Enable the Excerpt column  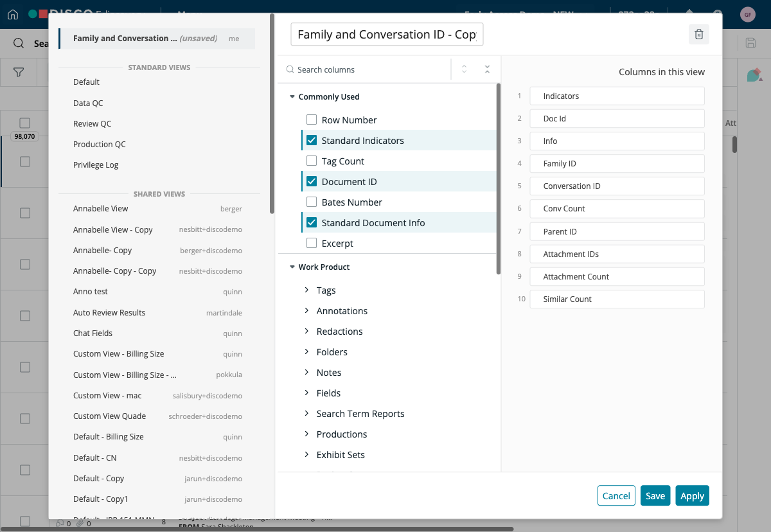(312, 243)
